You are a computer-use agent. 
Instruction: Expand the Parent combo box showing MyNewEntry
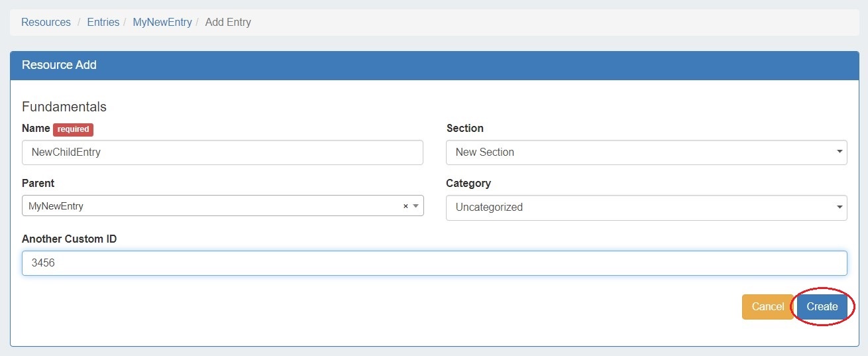(212, 206)
